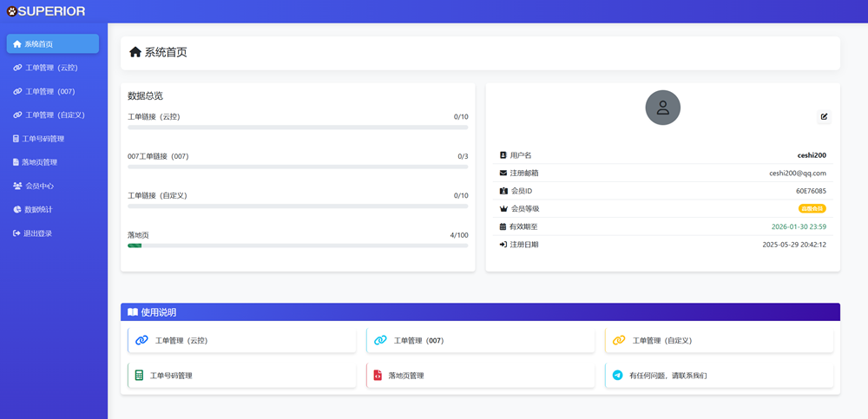The height and width of the screenshot is (419, 868).
Task: Click the yellow 会员等级 badge
Action: [x=812, y=208]
